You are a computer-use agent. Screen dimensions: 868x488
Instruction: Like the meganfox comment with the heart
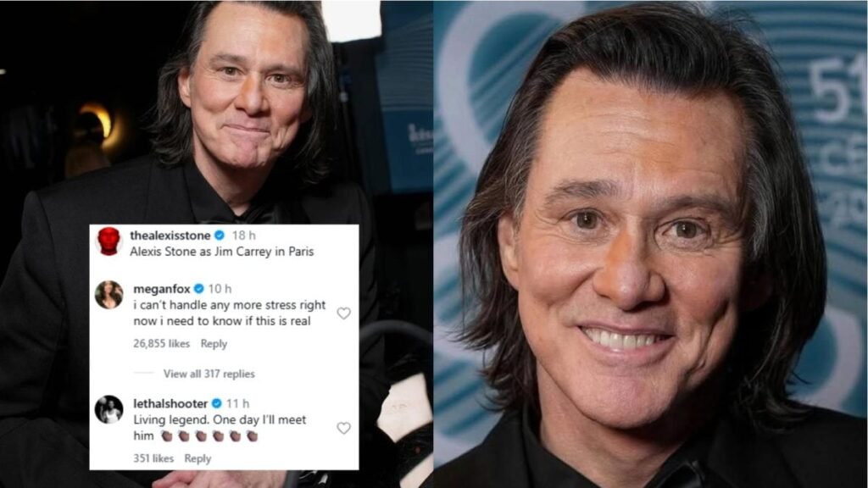point(344,313)
